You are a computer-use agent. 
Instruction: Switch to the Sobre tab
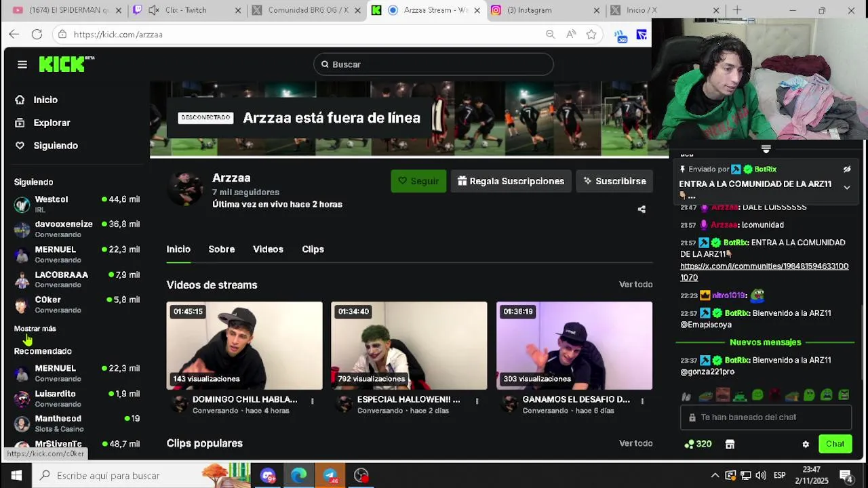tap(222, 249)
